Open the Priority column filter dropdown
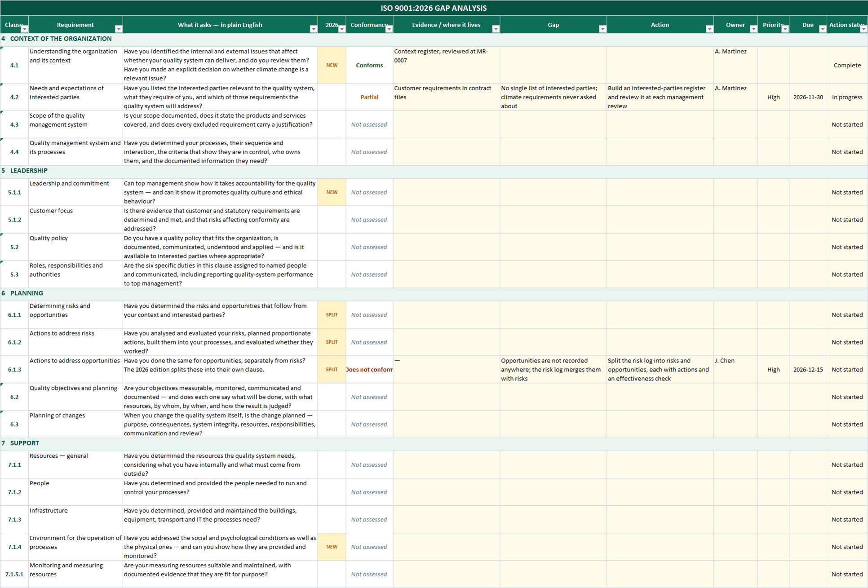The width and height of the screenshot is (868, 588). [x=785, y=29]
